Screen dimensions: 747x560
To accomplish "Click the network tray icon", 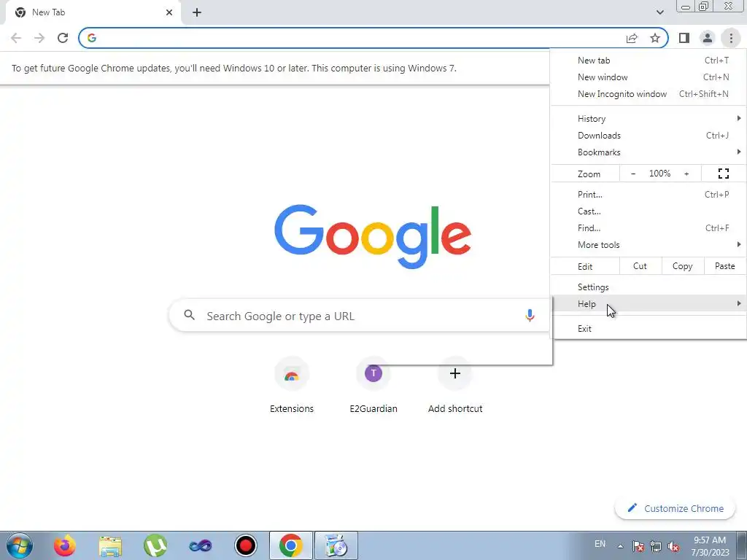I will tap(656, 546).
